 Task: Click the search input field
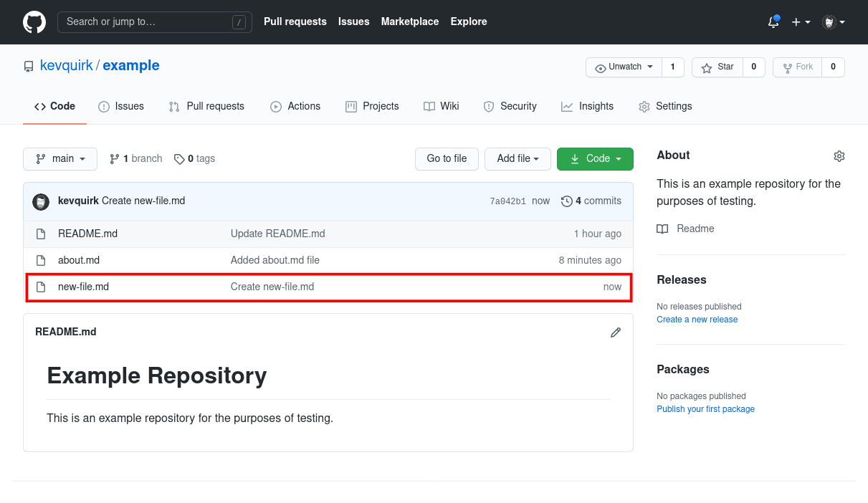[154, 21]
